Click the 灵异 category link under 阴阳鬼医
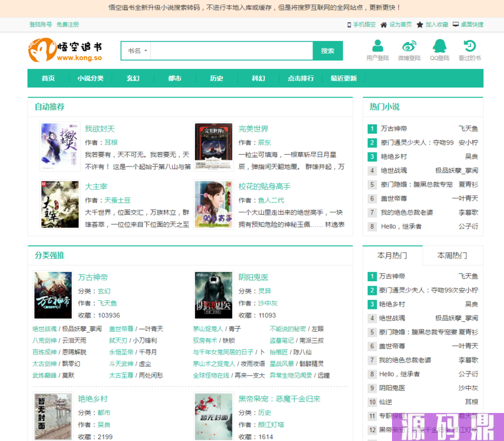This screenshot has width=504, height=441. tap(264, 291)
